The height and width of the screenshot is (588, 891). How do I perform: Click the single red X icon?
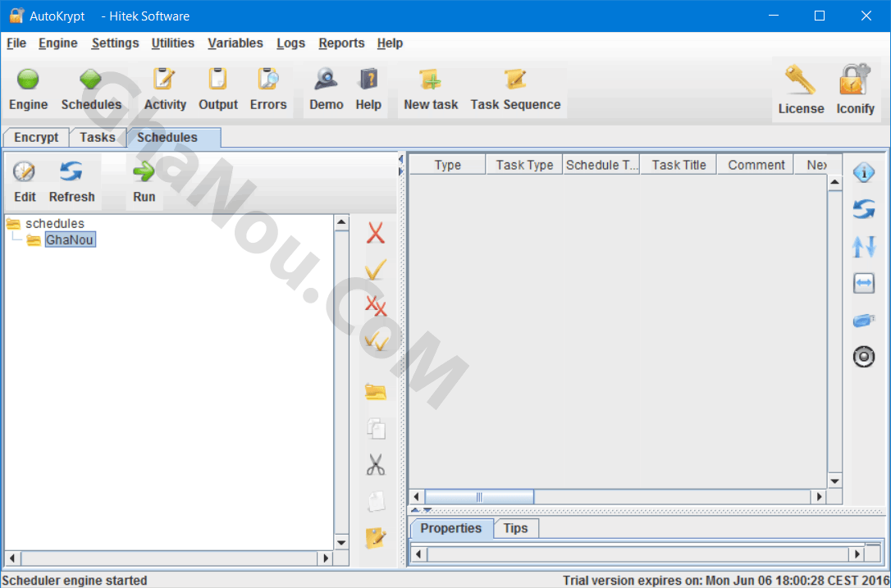[376, 233]
